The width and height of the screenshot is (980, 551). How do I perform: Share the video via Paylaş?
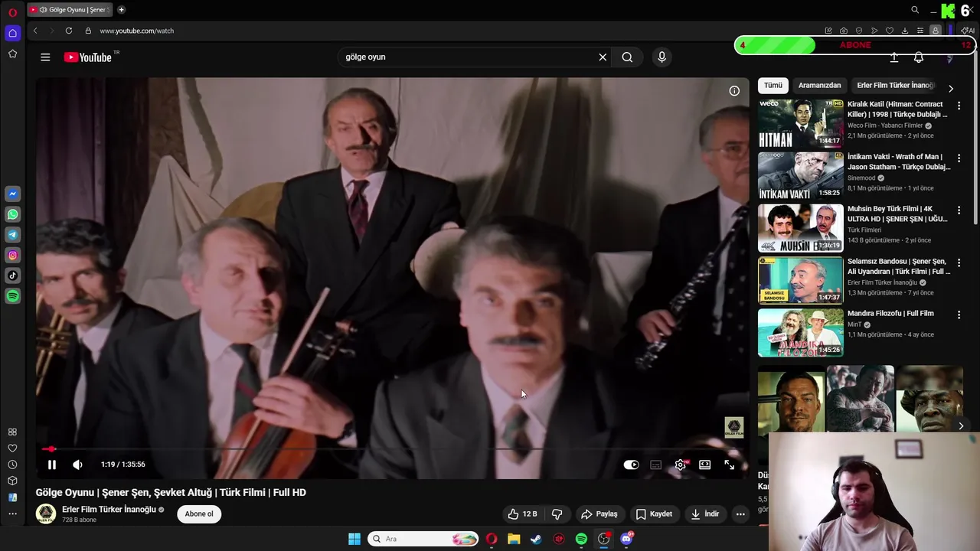click(x=599, y=514)
